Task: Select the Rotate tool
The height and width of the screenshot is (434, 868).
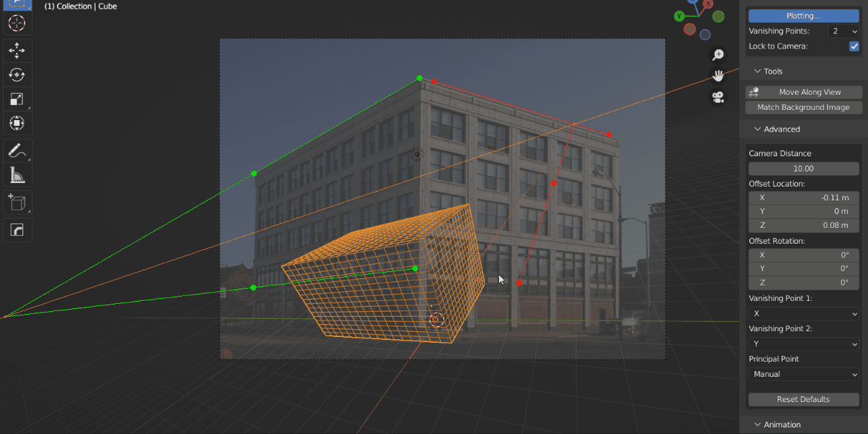Action: point(17,75)
